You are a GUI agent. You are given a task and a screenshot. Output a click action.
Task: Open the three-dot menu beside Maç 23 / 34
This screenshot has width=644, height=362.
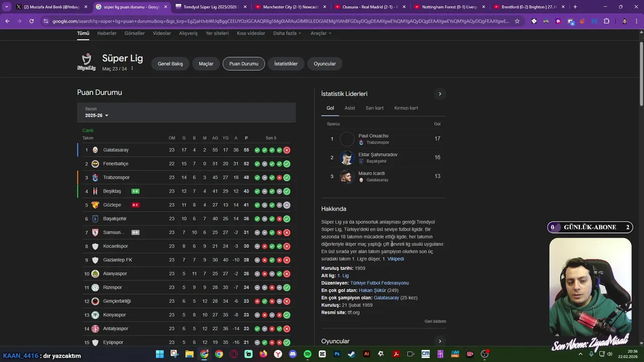tap(132, 68)
